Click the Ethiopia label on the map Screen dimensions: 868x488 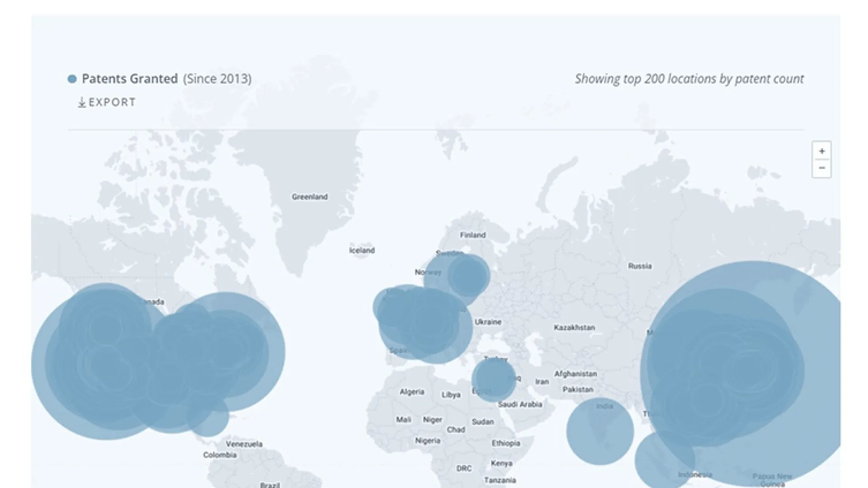tap(506, 443)
